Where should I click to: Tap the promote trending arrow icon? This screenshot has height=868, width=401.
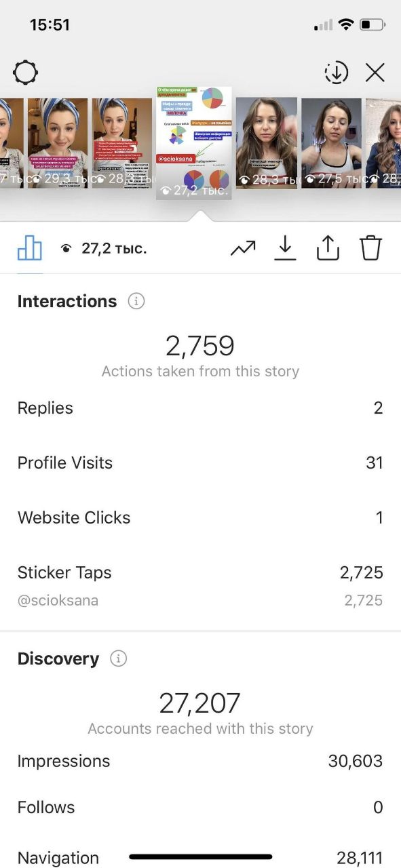243,248
